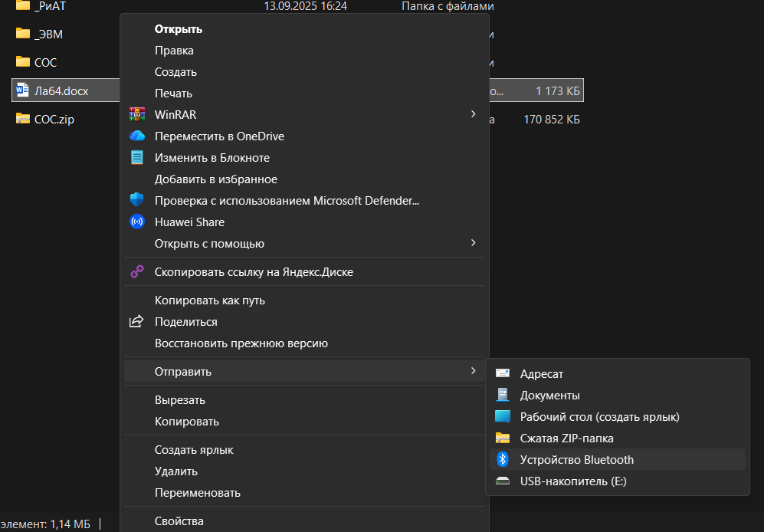Expand the Отправить submenu arrow

point(473,371)
